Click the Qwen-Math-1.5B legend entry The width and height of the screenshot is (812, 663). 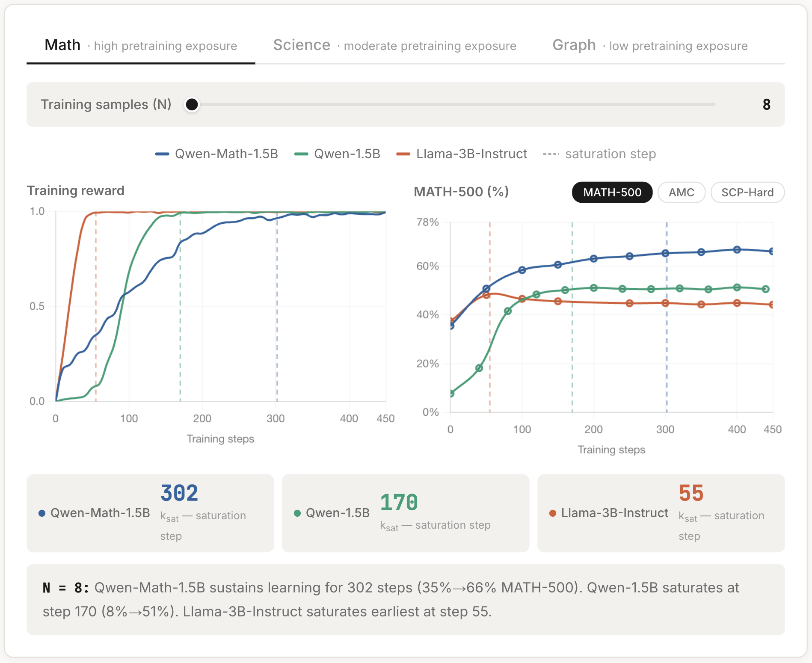click(x=217, y=154)
